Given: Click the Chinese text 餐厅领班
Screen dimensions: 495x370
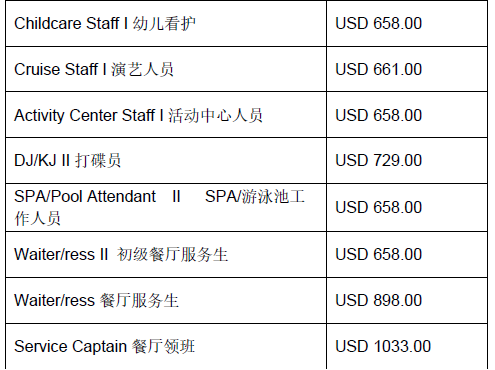Looking at the screenshot, I should click(163, 347).
